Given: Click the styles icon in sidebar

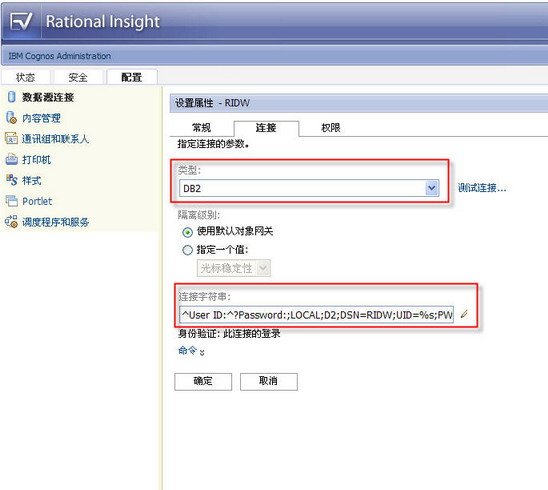Looking at the screenshot, I should pyautogui.click(x=12, y=180).
